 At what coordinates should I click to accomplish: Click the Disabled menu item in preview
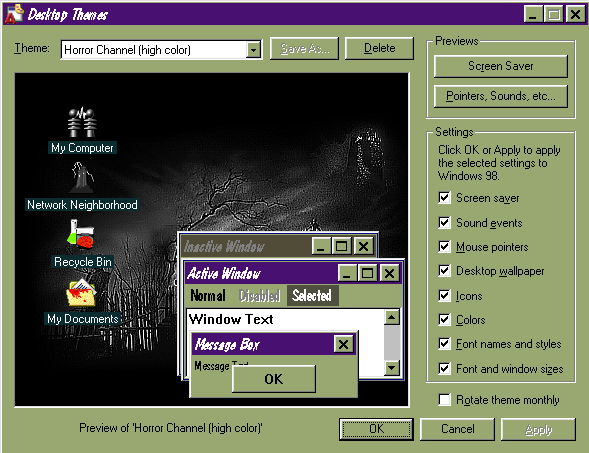coord(260,296)
